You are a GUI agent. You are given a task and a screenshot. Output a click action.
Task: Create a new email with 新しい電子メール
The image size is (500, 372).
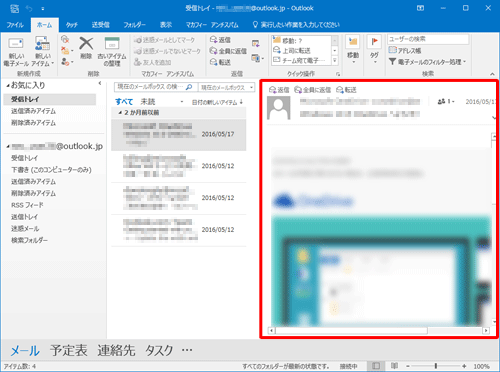[15, 52]
